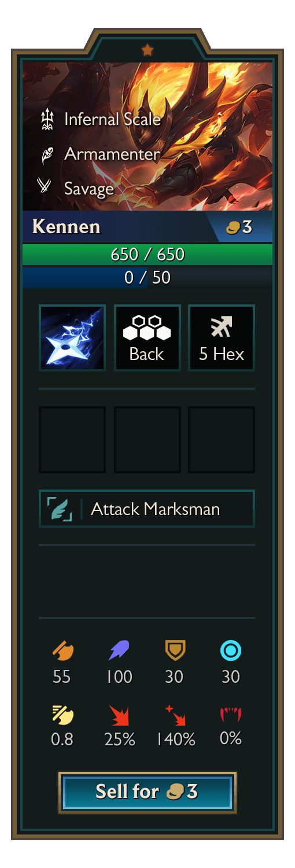Click the crit damage 140% icon
Screen dimensions: 295x868
click(175, 715)
